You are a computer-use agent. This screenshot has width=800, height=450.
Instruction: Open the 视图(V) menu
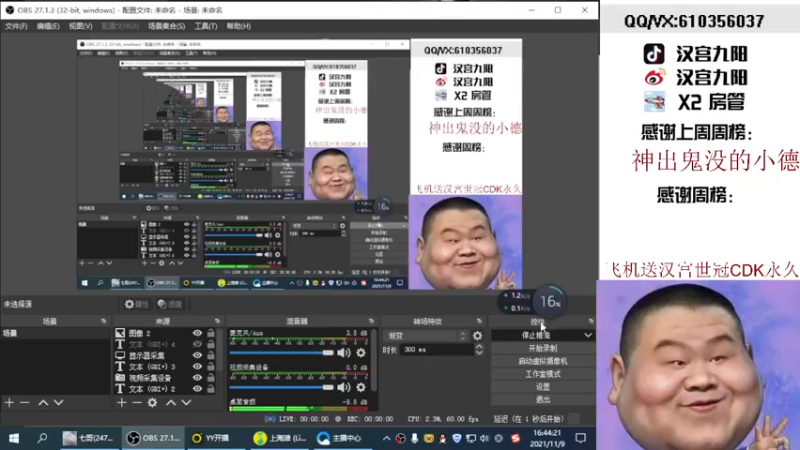click(81, 26)
